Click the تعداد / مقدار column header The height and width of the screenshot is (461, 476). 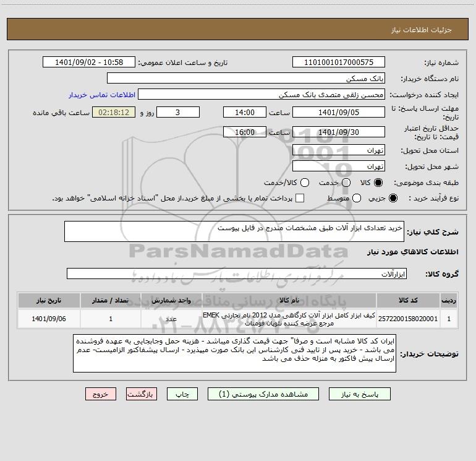[111, 300]
